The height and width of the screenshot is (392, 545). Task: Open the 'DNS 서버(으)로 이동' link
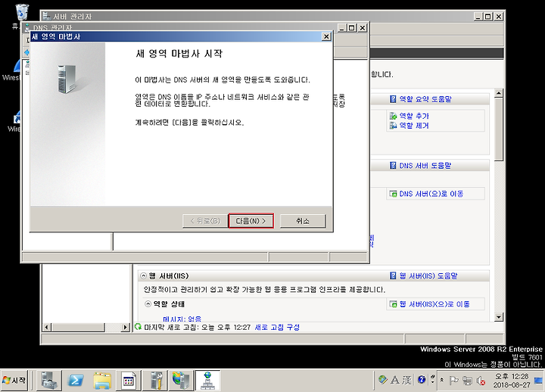coord(431,194)
